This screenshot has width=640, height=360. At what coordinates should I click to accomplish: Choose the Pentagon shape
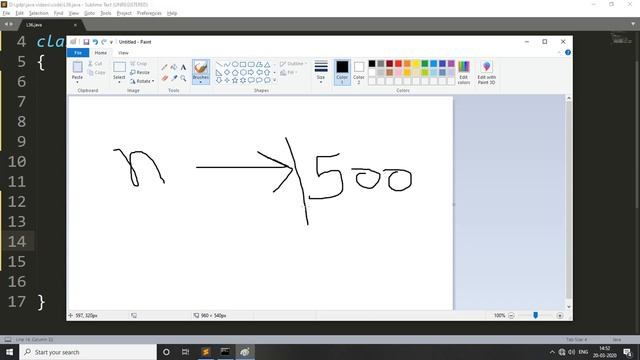(x=235, y=72)
